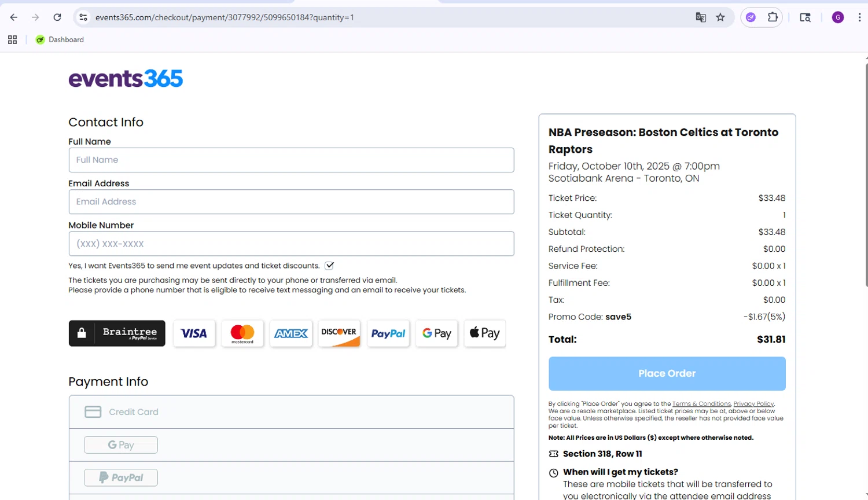Click the Scotiabank Arena venue text

tap(624, 178)
